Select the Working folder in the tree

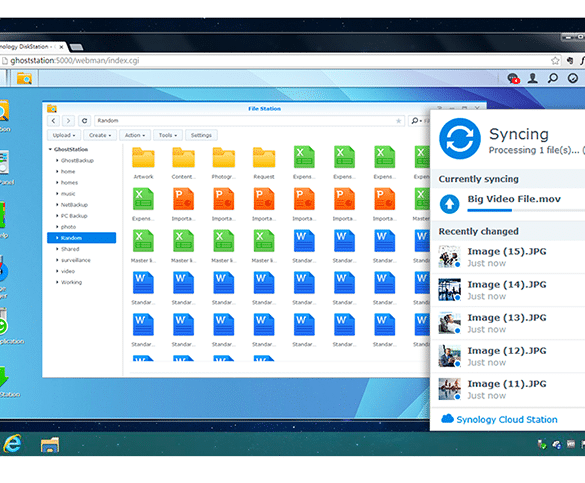pyautogui.click(x=71, y=282)
